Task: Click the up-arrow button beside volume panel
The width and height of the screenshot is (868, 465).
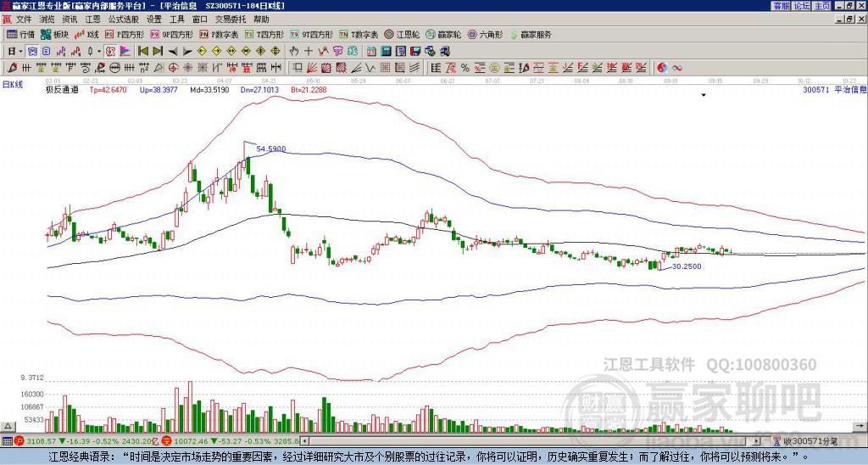Action: coord(8,426)
